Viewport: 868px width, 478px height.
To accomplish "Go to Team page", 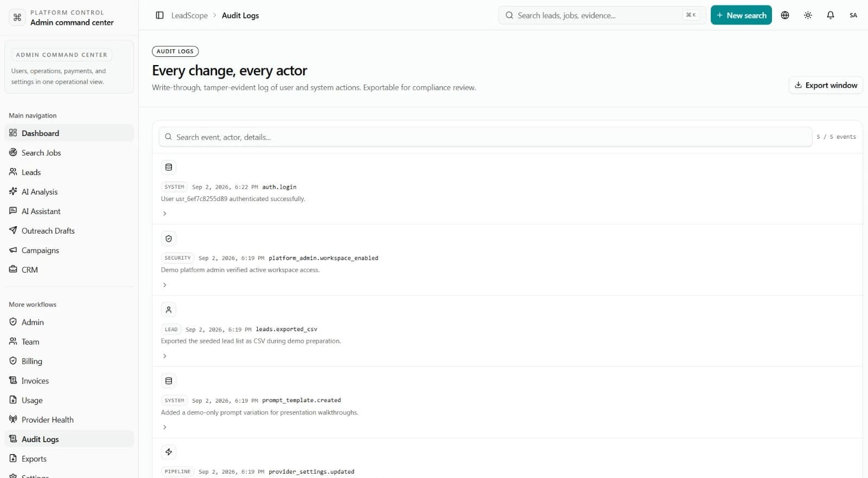I will pyautogui.click(x=69, y=341).
